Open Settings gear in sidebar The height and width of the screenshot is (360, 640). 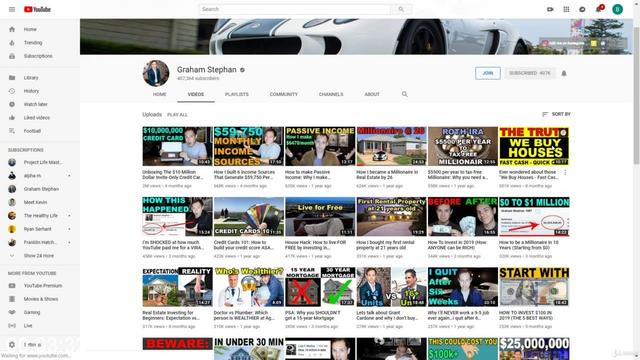(12, 344)
